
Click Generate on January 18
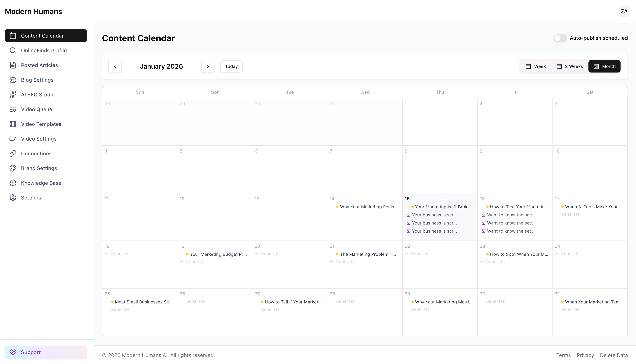click(x=118, y=253)
